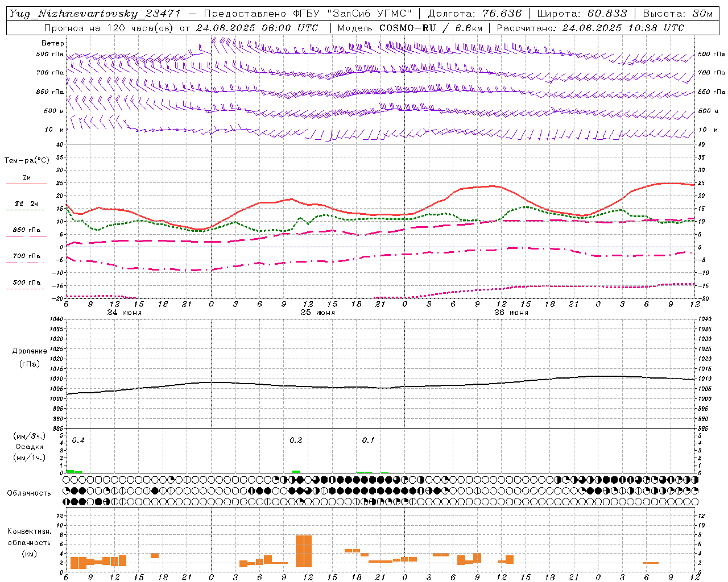Click the Тем-ра(°C) panel label
The height and width of the screenshot is (582, 728).
pyautogui.click(x=27, y=161)
